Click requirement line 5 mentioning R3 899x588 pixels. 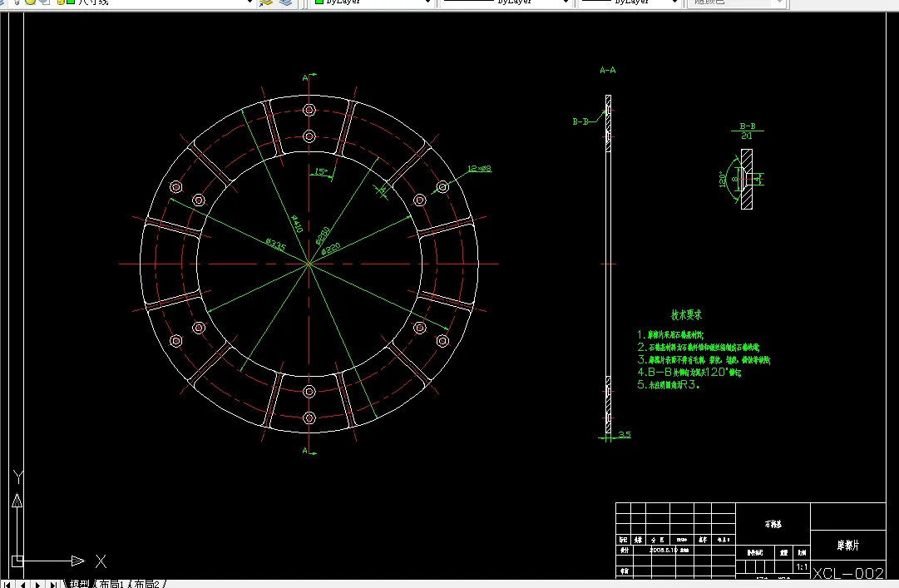pyautogui.click(x=669, y=385)
